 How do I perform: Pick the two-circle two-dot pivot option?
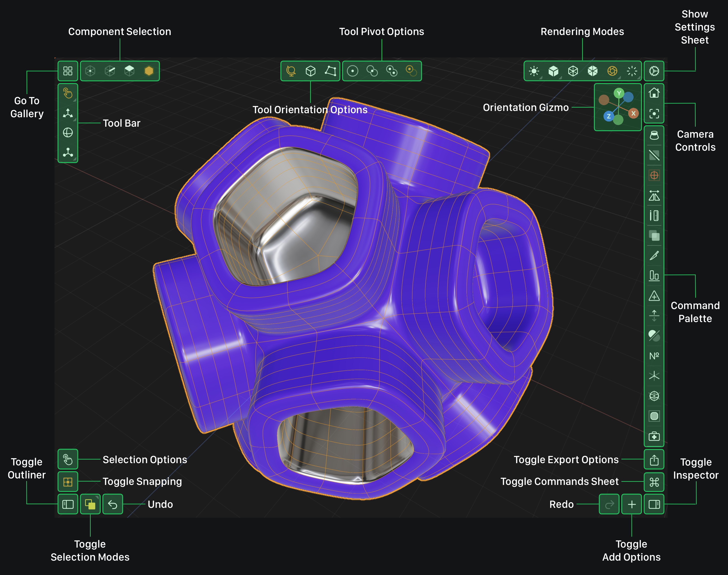[x=392, y=71]
